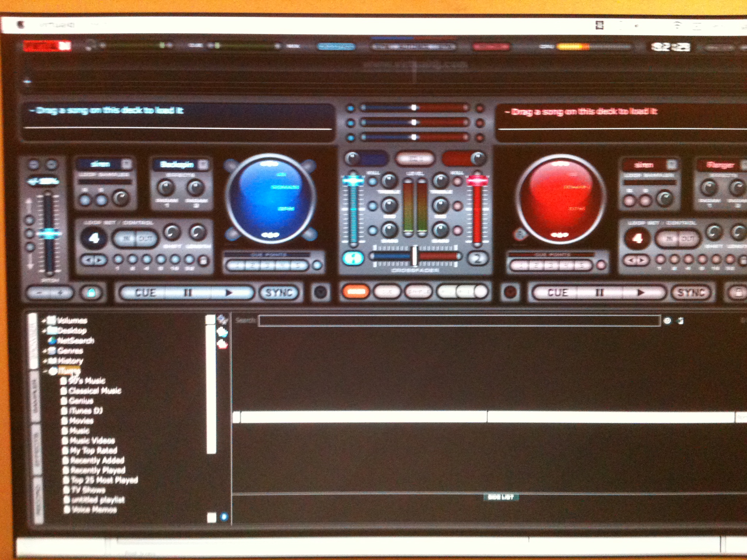The width and height of the screenshot is (747, 560).
Task: Click the pause icon on right deck
Action: point(599,292)
